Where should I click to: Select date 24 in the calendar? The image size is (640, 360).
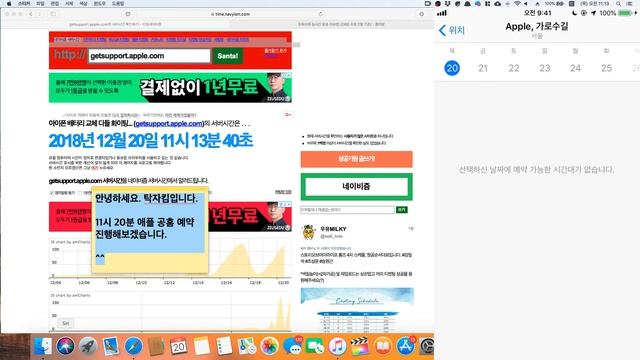pyautogui.click(x=576, y=68)
